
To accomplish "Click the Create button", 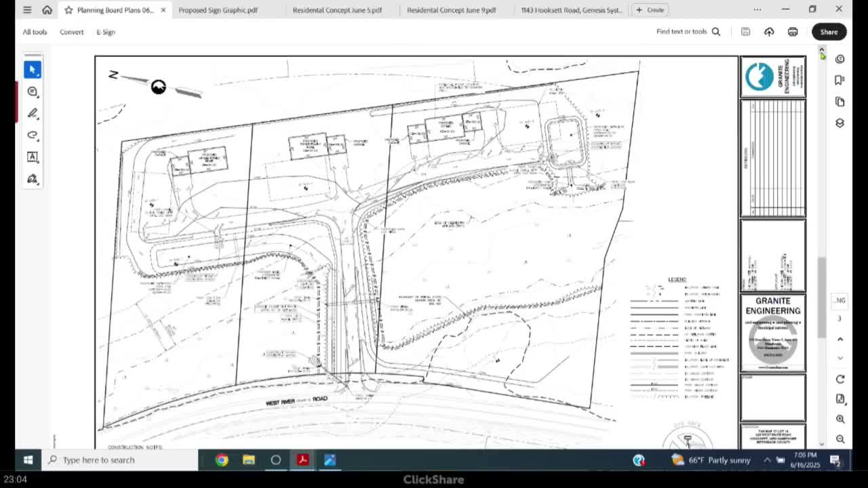I will click(x=650, y=10).
